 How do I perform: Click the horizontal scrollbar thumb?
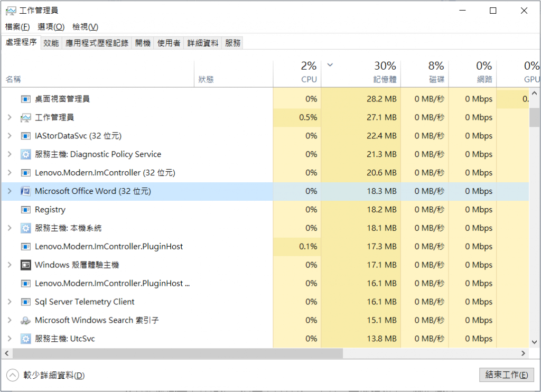178,353
